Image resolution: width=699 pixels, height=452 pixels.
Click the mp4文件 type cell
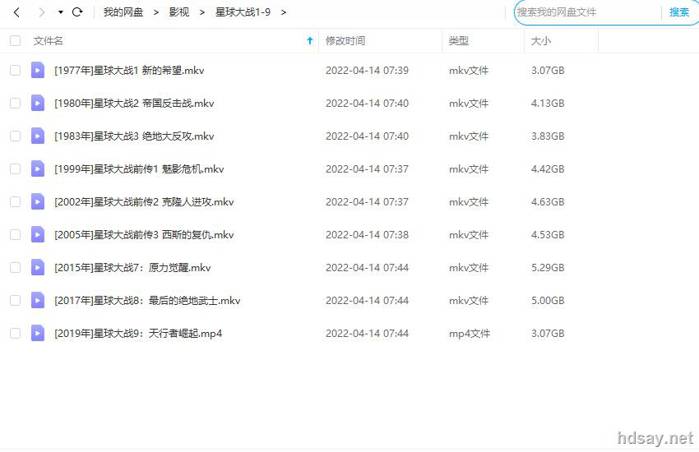(x=469, y=333)
